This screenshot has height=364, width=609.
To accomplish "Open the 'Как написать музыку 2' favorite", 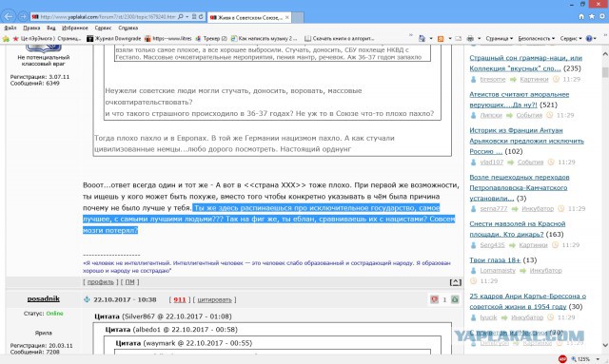I will click(x=264, y=38).
